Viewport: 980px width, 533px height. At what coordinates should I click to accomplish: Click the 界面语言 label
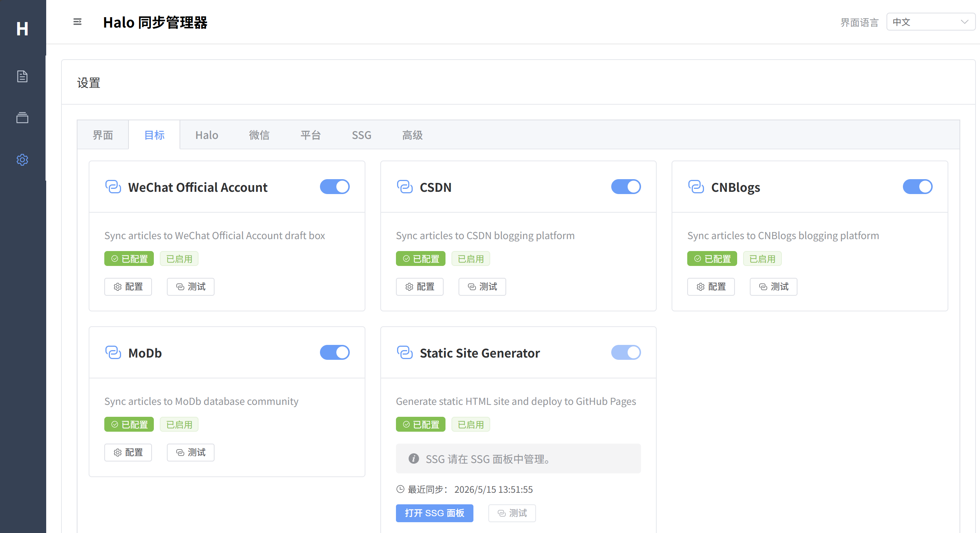point(859,22)
